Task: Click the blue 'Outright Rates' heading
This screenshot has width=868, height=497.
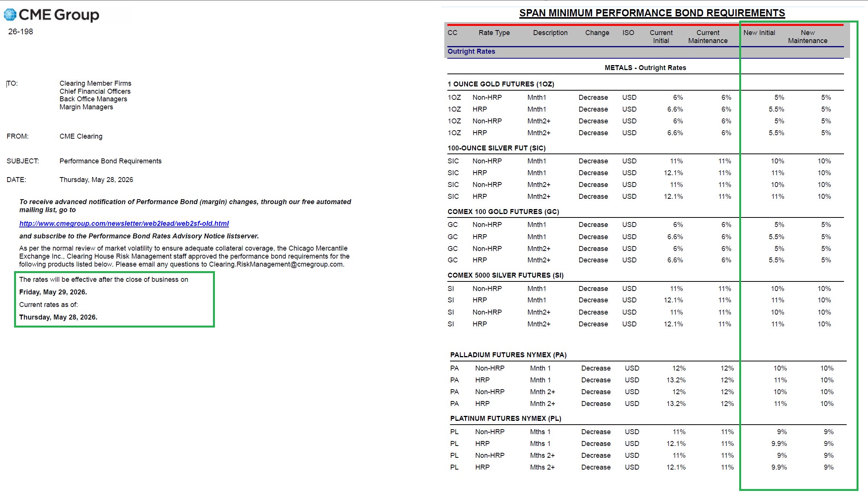Action: pyautogui.click(x=471, y=51)
